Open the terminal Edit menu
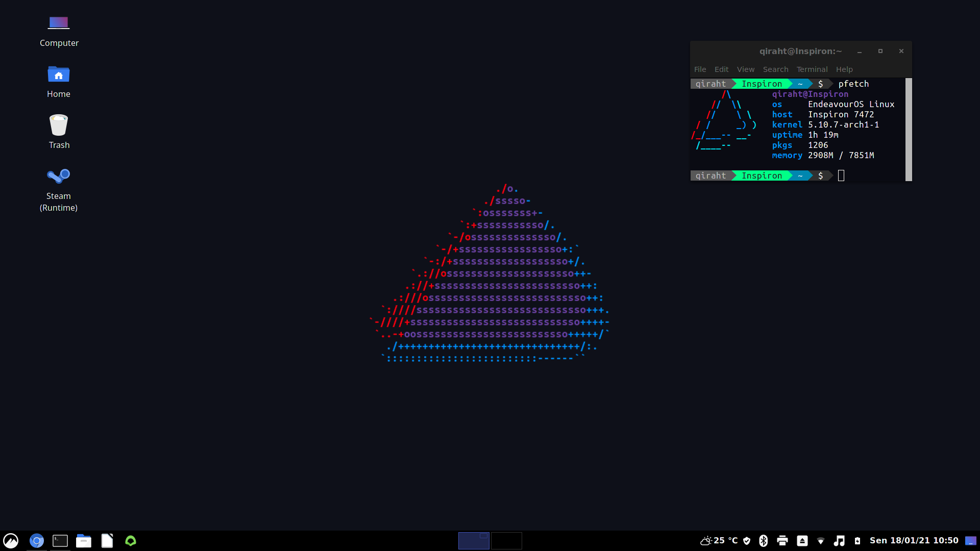 [x=721, y=69]
